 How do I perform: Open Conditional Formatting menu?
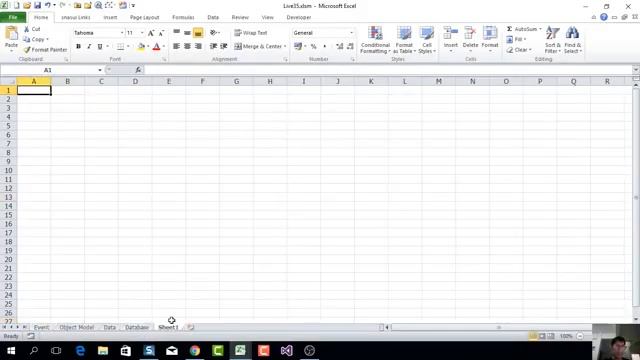click(375, 40)
